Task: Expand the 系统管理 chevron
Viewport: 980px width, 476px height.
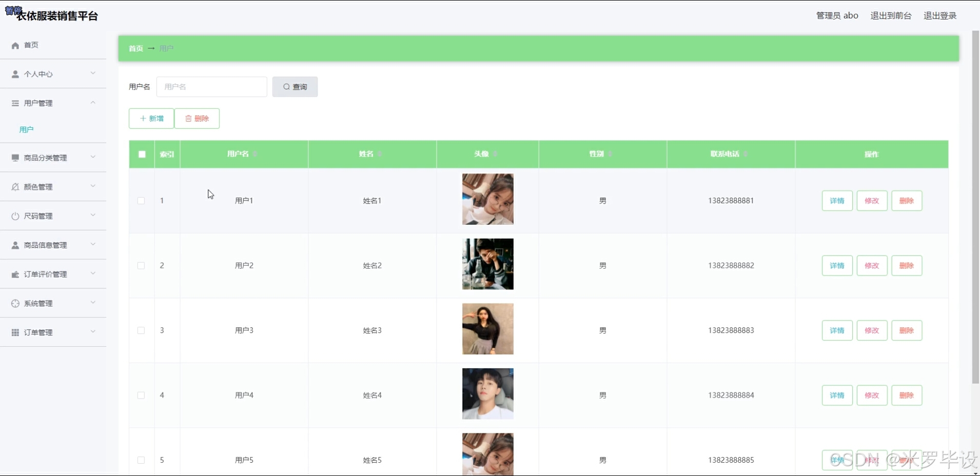Action: pyautogui.click(x=93, y=303)
